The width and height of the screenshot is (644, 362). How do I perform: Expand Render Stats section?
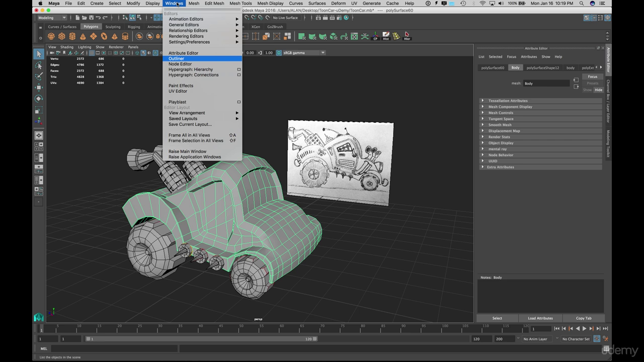tap(540, 137)
